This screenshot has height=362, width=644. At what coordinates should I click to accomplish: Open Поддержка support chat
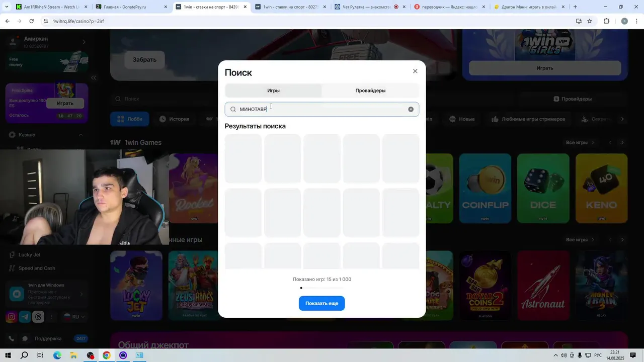(48, 339)
